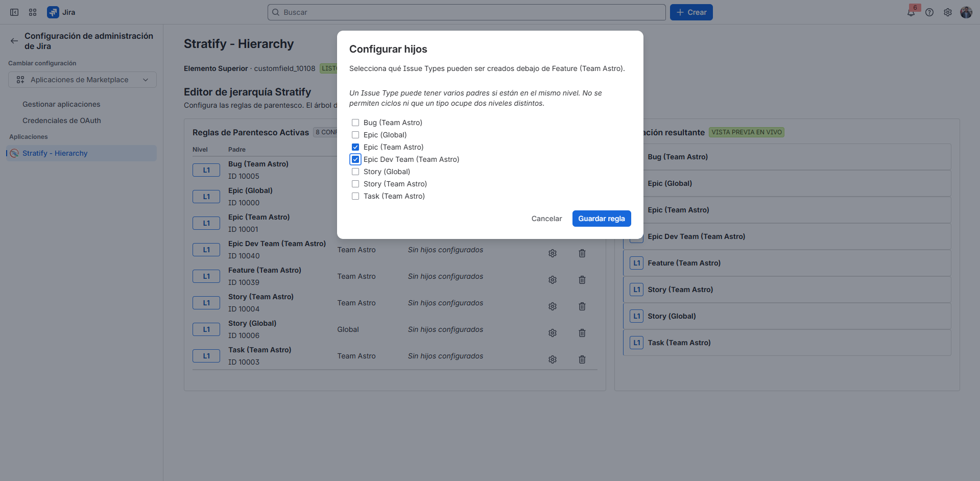Open Credenciales de OAuth in sidebar
This screenshot has height=481, width=980.
62,121
